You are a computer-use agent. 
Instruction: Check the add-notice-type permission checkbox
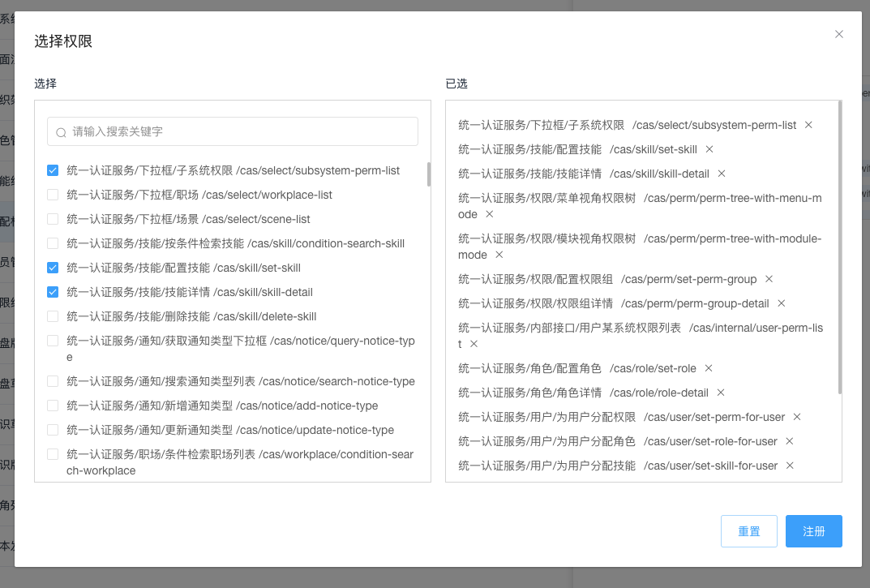coord(53,406)
